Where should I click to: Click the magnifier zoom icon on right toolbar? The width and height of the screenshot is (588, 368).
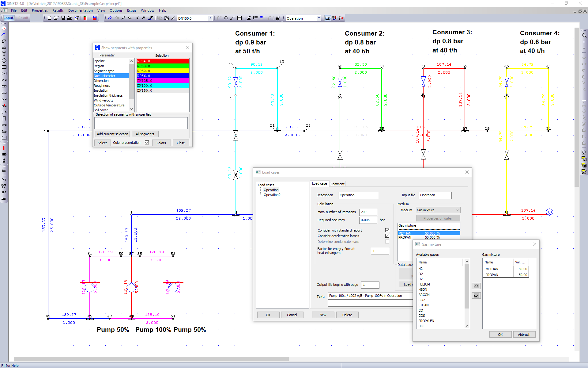pos(584,36)
